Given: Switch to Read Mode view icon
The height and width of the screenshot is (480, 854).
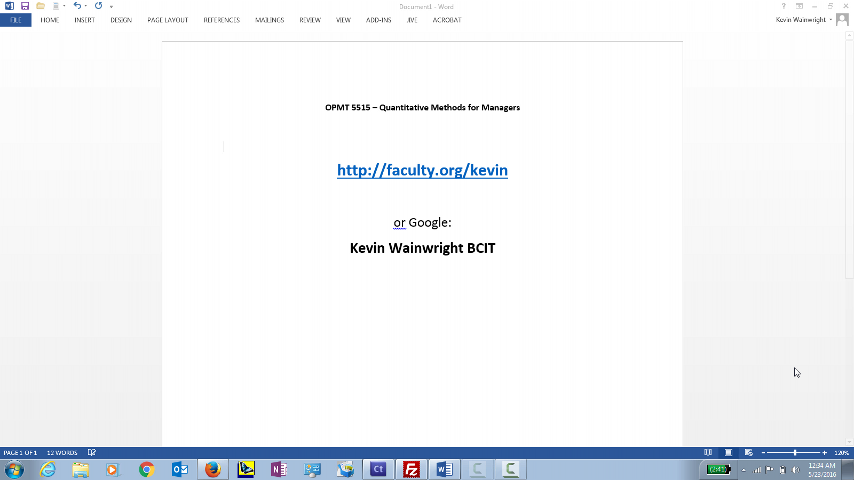Looking at the screenshot, I should tap(708, 453).
